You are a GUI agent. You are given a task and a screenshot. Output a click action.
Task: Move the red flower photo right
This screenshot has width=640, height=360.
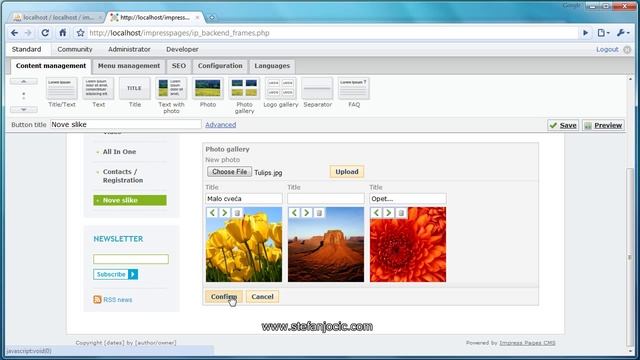coord(388,213)
